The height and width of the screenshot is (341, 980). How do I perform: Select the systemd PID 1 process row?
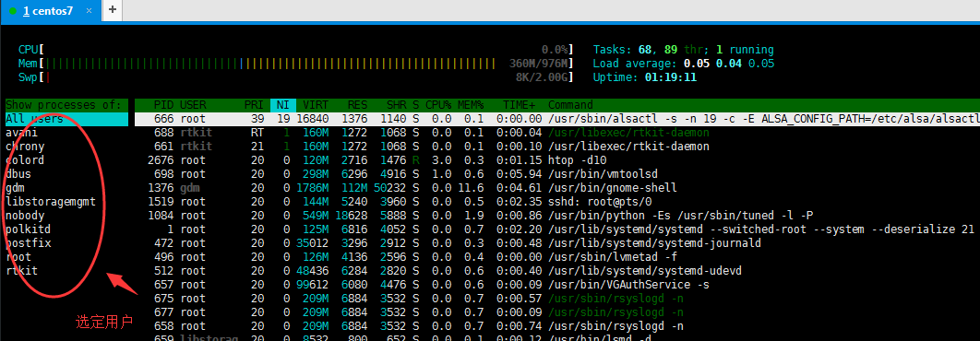557,229
